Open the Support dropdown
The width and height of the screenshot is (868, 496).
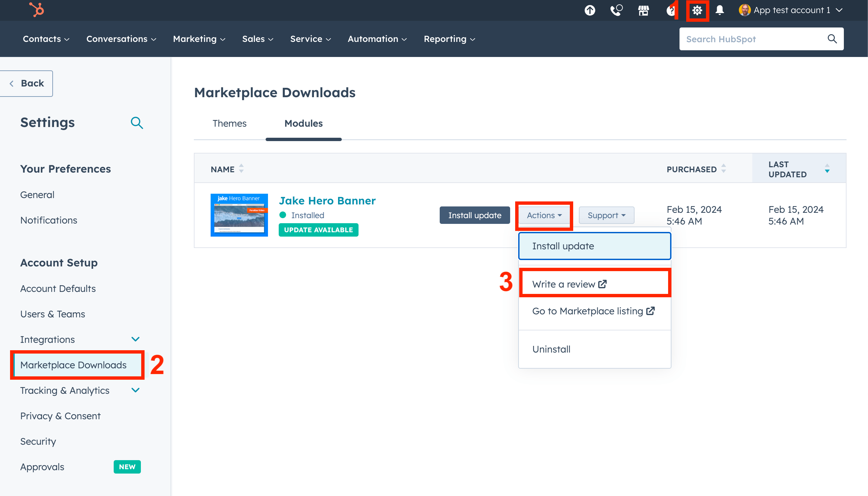[606, 215]
